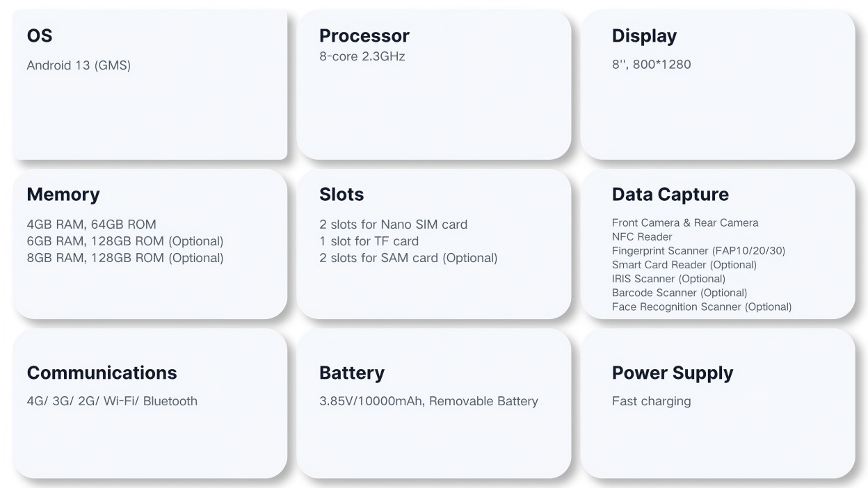
Task: Select the 2 slots for Nano SIM line
Action: [x=393, y=225]
